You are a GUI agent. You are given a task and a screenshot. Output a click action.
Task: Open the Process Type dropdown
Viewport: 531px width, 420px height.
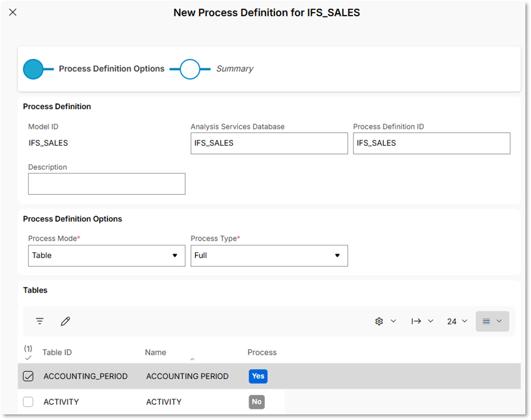[269, 256]
